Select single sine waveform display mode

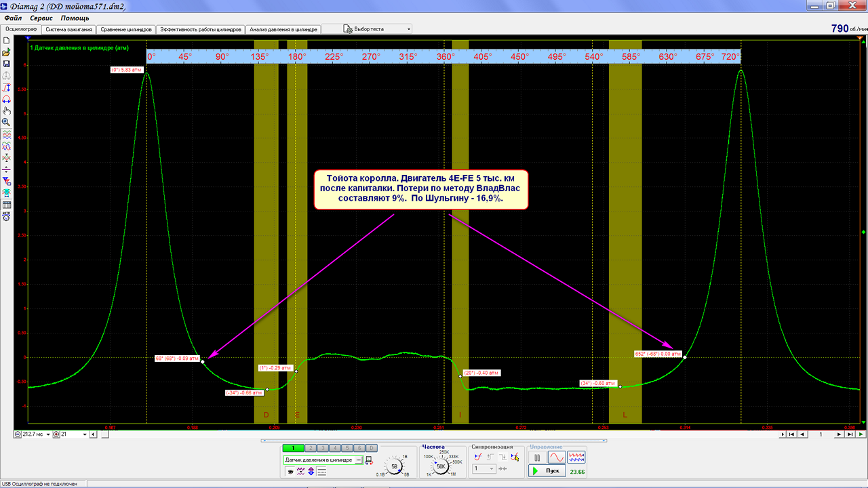pyautogui.click(x=557, y=457)
